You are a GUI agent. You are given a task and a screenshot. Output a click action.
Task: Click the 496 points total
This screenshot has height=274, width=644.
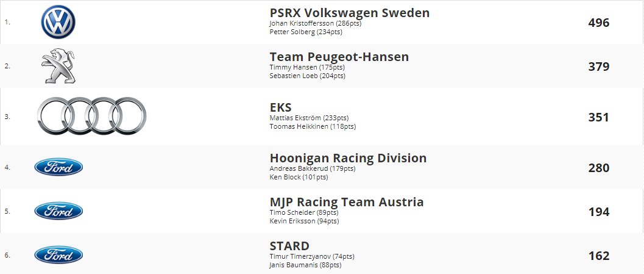(598, 23)
